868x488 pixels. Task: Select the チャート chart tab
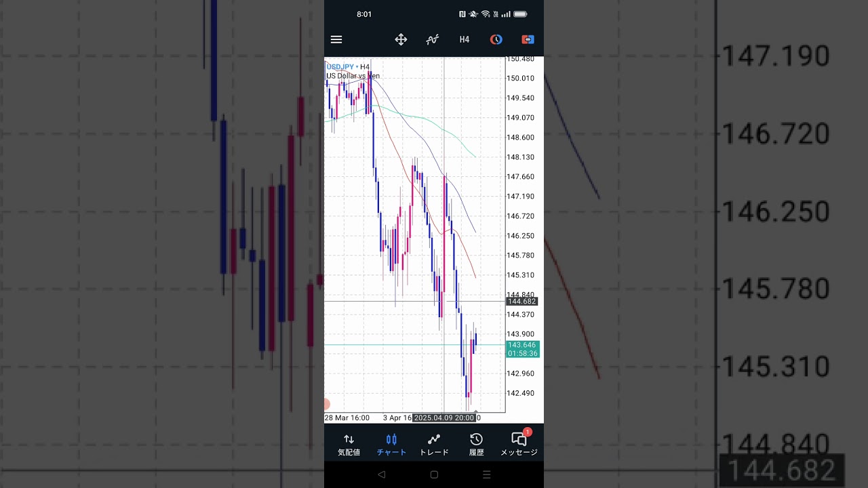[391, 445]
